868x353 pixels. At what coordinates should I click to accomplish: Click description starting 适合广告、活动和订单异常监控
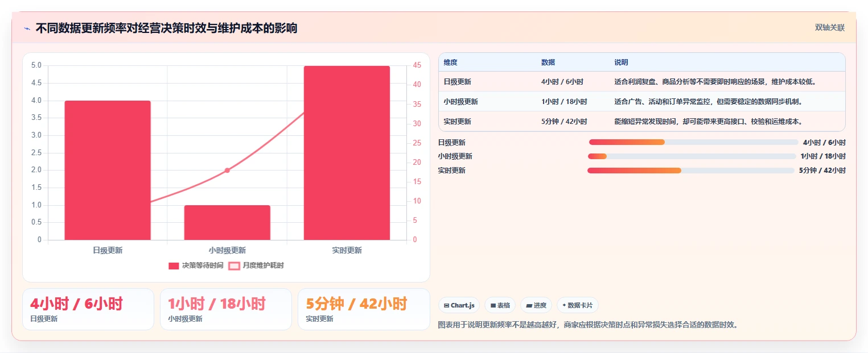(x=708, y=102)
